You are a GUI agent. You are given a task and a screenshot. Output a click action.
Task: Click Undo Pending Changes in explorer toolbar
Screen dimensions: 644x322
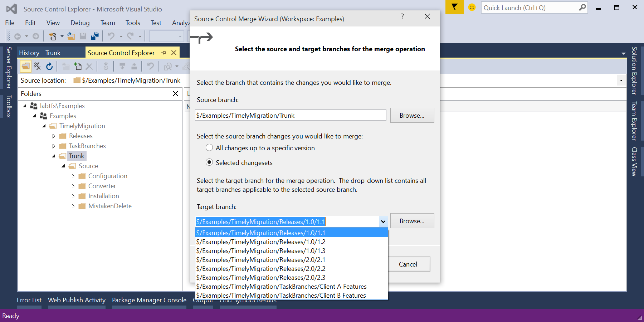151,66
